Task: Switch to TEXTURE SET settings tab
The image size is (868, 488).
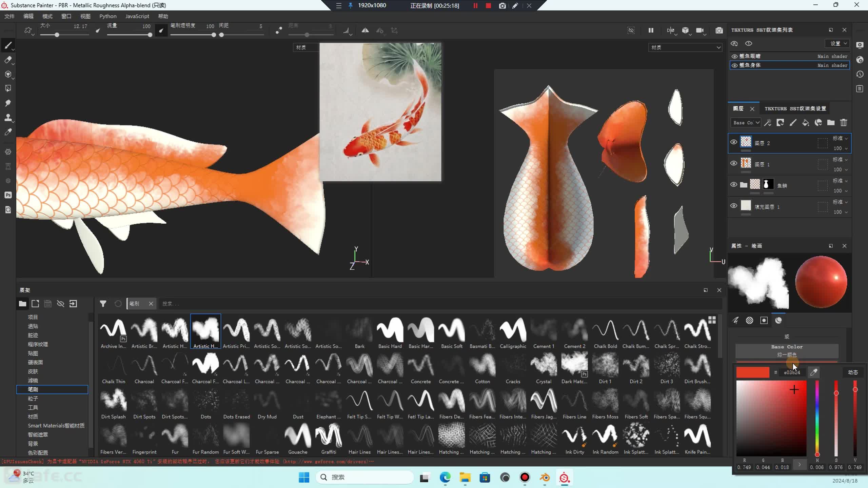Action: 795,109
